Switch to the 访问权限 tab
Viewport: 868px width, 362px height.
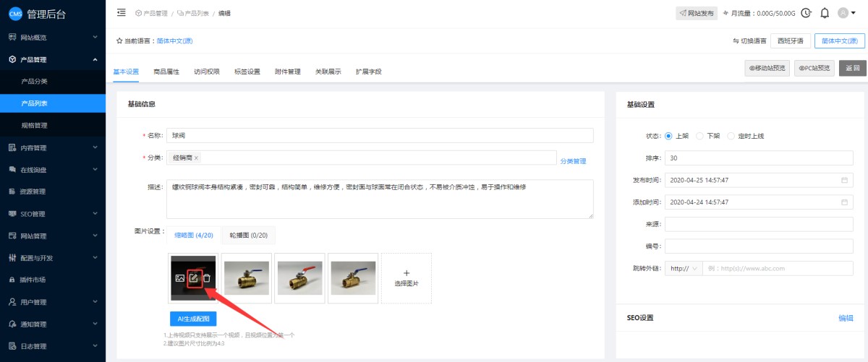207,72
